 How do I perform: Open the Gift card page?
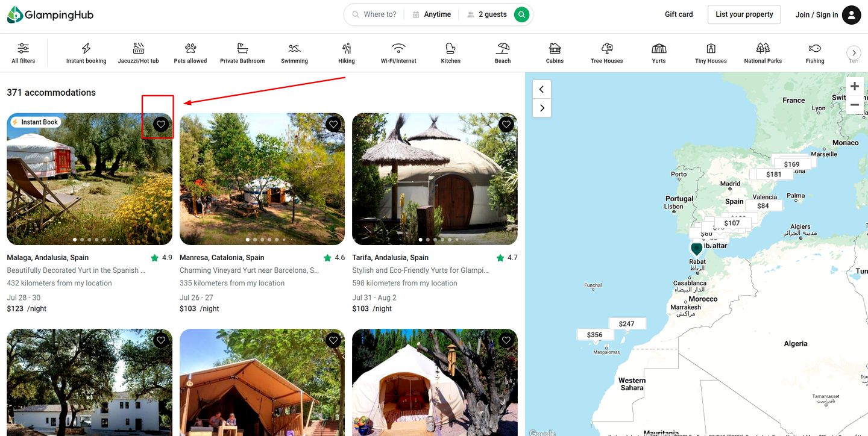(x=679, y=14)
